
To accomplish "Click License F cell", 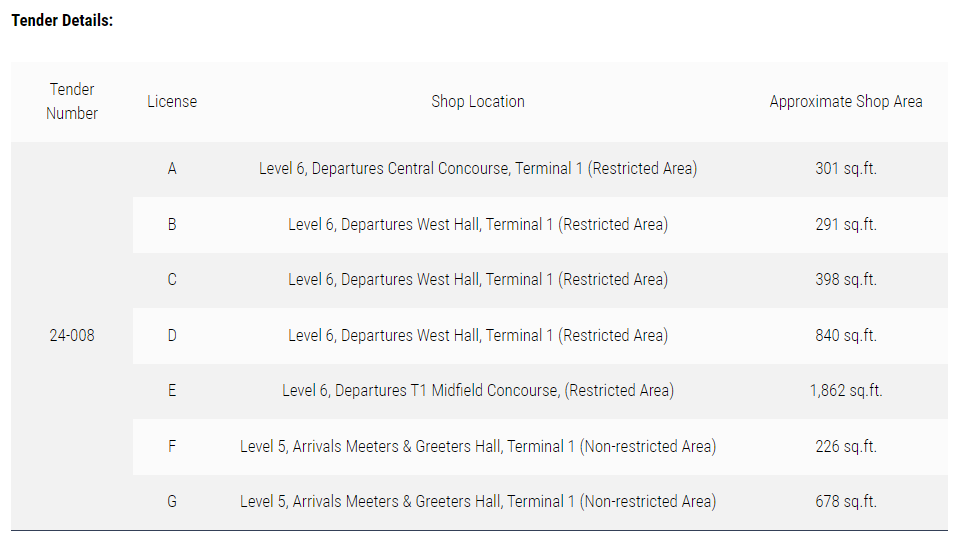I will click(172, 447).
